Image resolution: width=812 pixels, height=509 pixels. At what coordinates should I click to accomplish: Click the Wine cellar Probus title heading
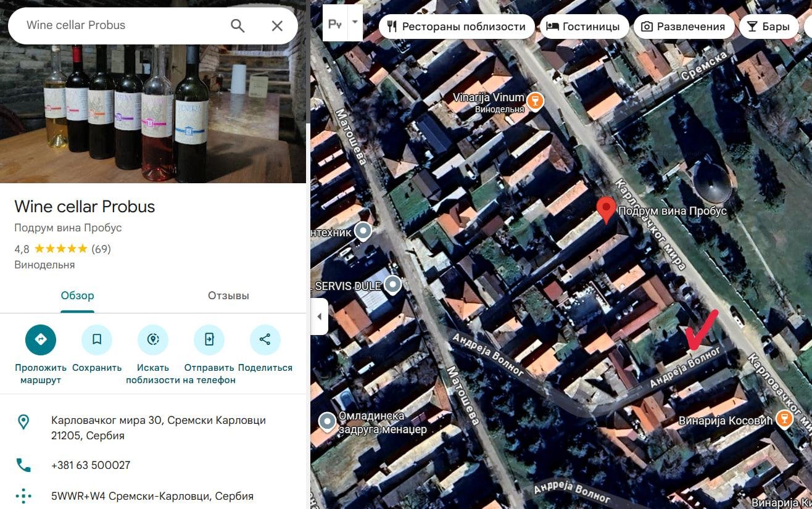click(x=85, y=207)
